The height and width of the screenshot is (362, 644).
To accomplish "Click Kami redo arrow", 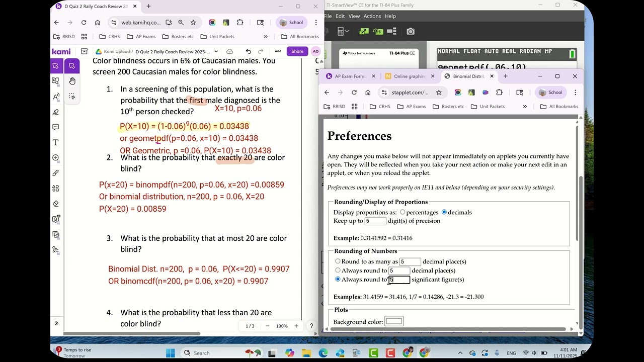I will (261, 51).
